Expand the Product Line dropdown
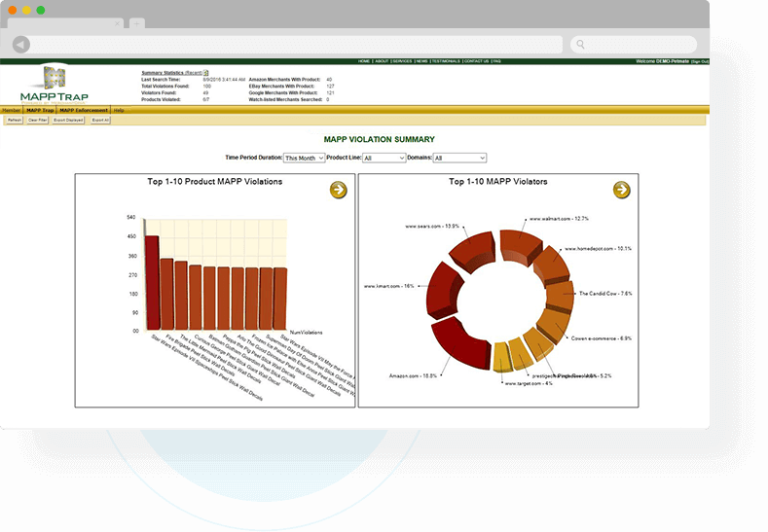The height and width of the screenshot is (532, 768). pyautogui.click(x=384, y=158)
